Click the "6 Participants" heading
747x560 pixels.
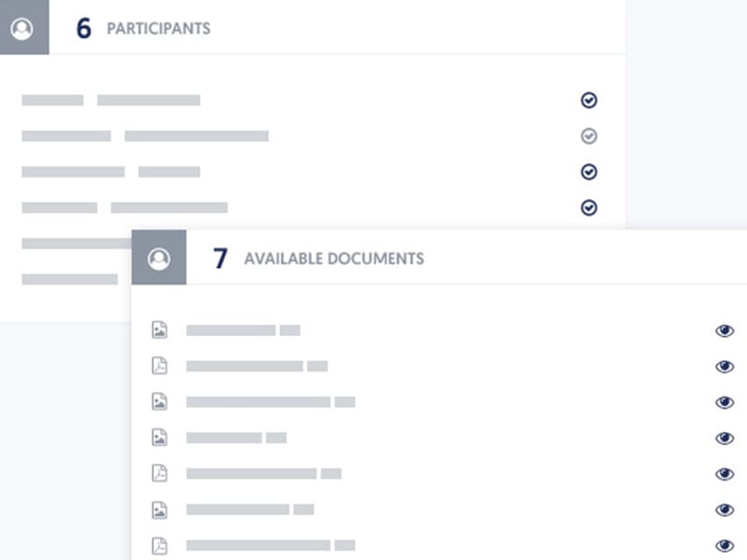tap(143, 28)
